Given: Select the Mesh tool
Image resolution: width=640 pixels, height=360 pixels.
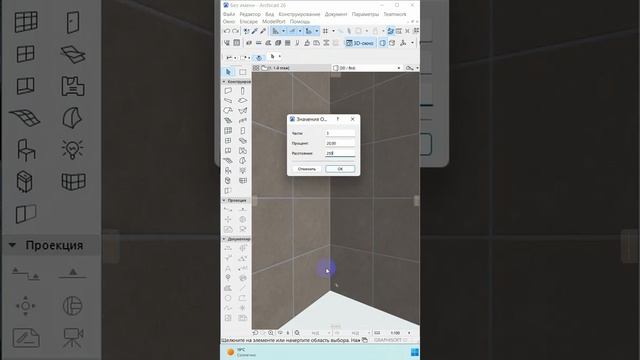Looking at the screenshot, I should coord(228,160).
